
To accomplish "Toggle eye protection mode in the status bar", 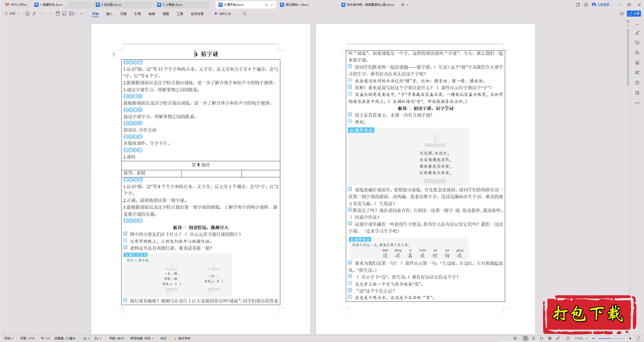I will 515,338.
